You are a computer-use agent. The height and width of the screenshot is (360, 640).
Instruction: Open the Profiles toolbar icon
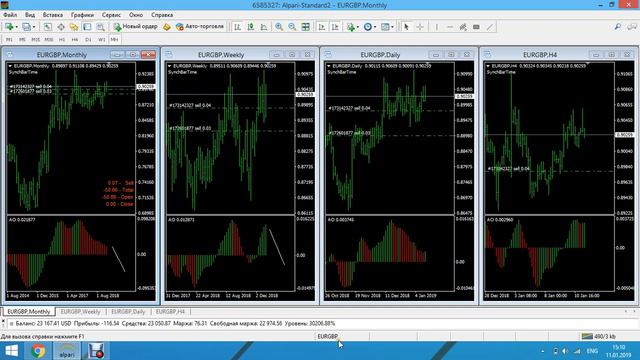pos(27,27)
